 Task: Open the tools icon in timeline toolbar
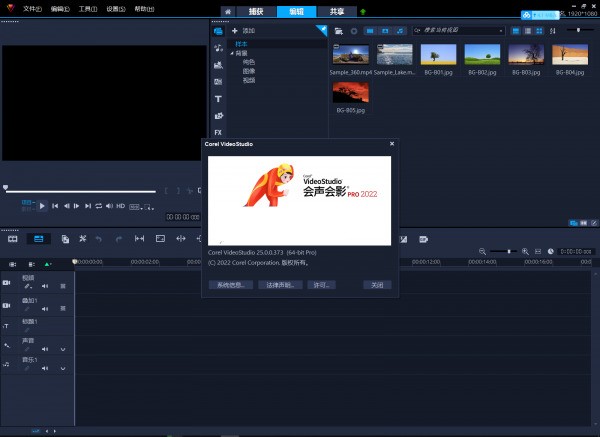click(83, 239)
